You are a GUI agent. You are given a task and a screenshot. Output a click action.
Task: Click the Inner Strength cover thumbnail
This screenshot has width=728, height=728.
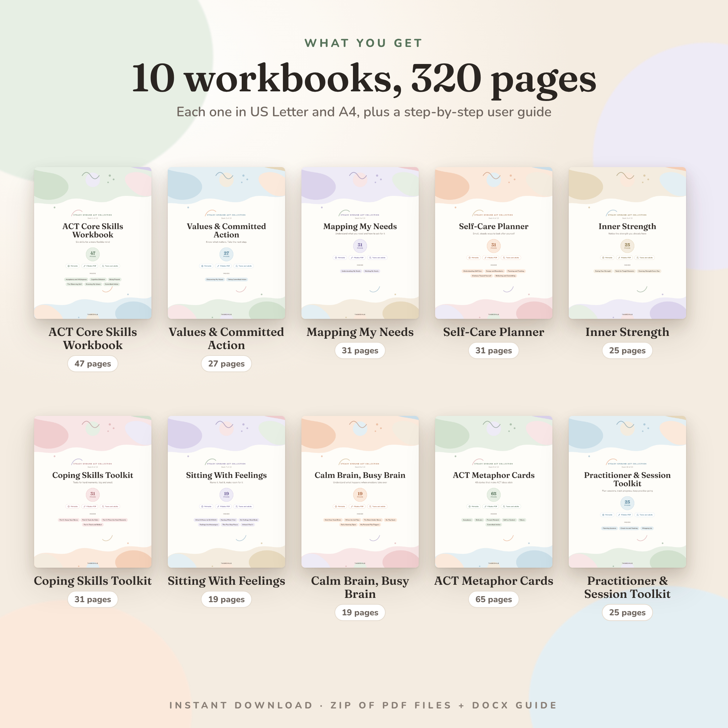[x=627, y=243]
